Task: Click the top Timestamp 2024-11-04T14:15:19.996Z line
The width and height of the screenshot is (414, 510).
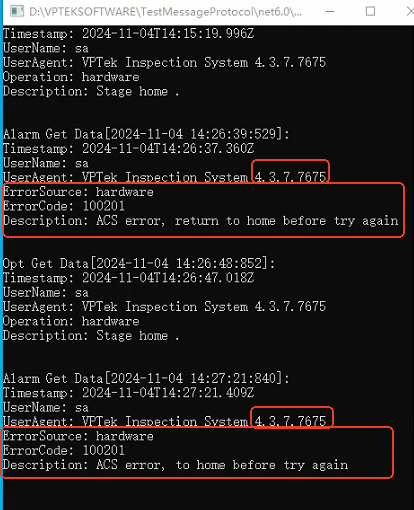Action: [x=128, y=33]
